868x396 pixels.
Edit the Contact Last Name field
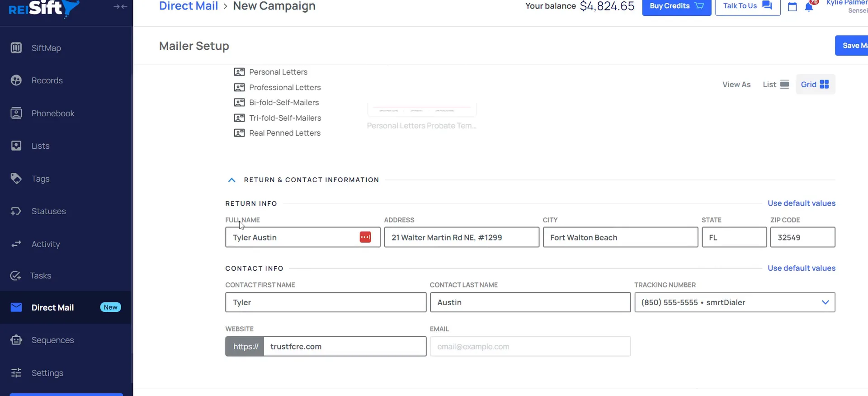pyautogui.click(x=530, y=302)
